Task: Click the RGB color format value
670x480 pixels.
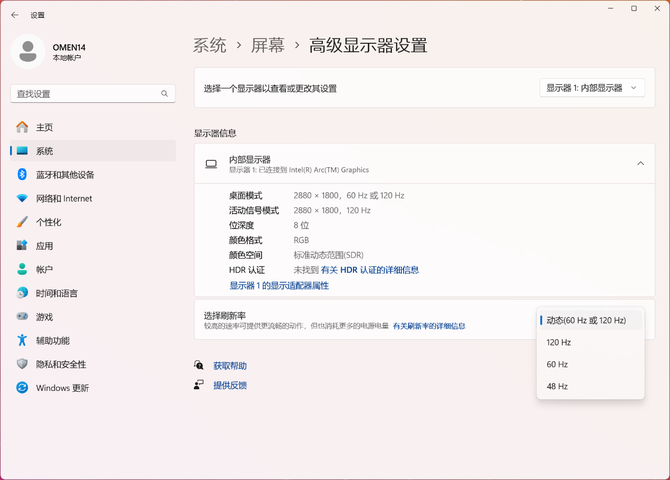Action: click(x=301, y=240)
